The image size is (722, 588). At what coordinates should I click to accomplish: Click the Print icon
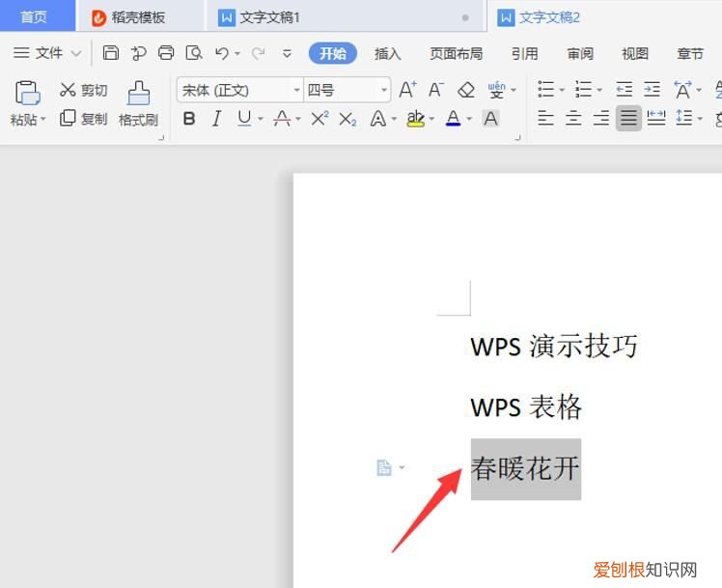(166, 53)
